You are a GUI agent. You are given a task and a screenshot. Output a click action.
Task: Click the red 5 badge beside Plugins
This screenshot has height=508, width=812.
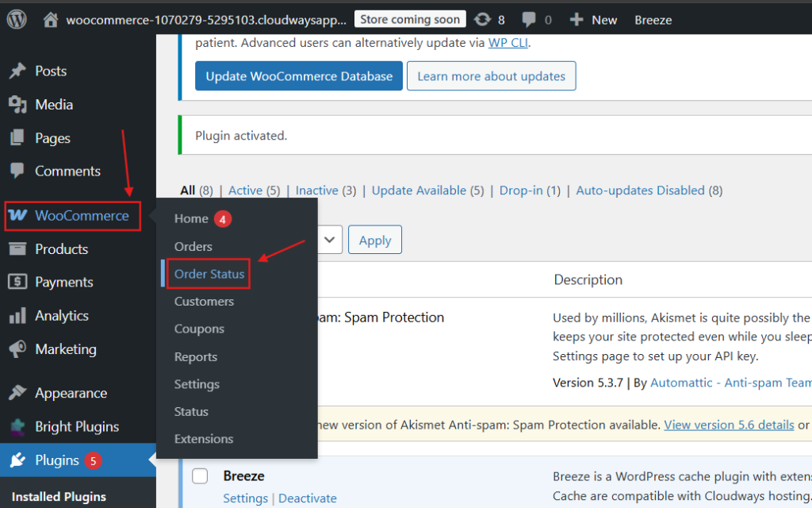93,460
